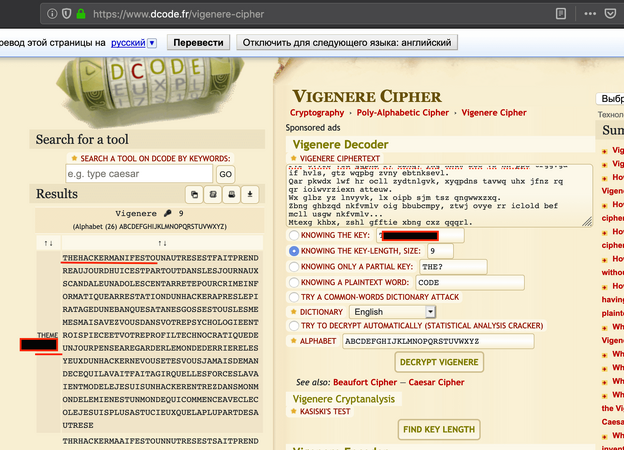The width and height of the screenshot is (624, 450).
Task: Select 'Knowing only a partial key' option
Action: tap(294, 266)
